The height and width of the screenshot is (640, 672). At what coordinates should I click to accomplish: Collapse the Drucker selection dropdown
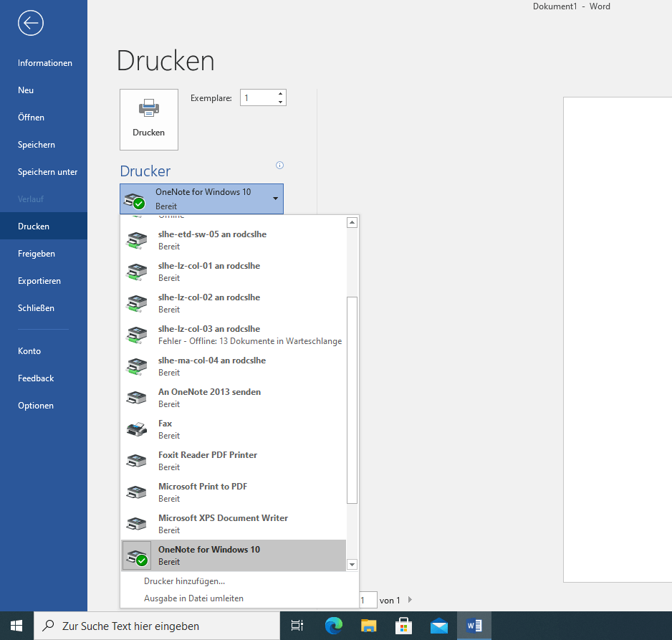[x=275, y=199]
